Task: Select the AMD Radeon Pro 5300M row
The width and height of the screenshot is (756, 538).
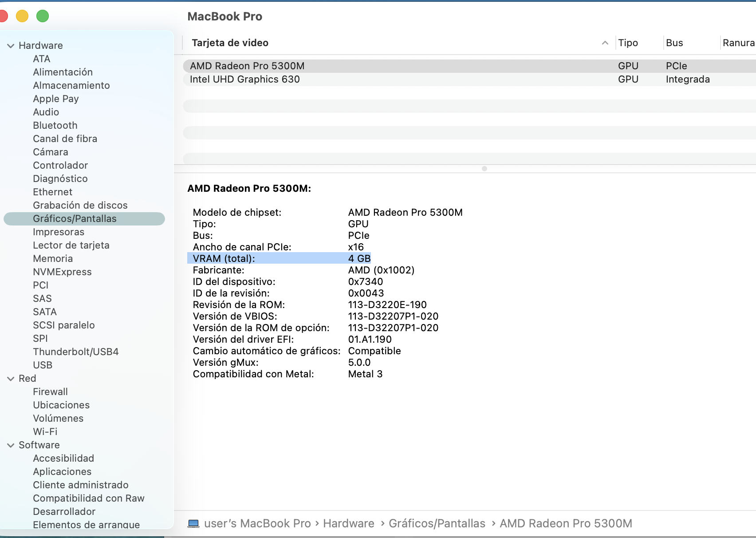Action: 469,66
